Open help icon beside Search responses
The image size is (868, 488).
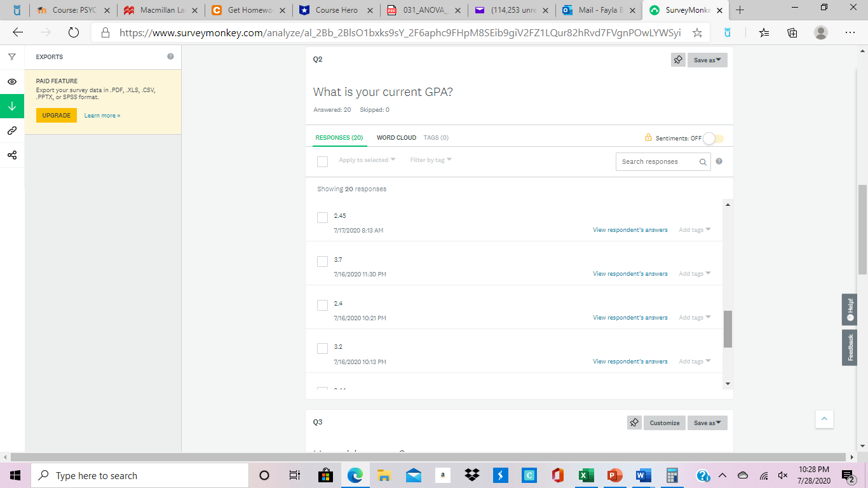point(719,161)
